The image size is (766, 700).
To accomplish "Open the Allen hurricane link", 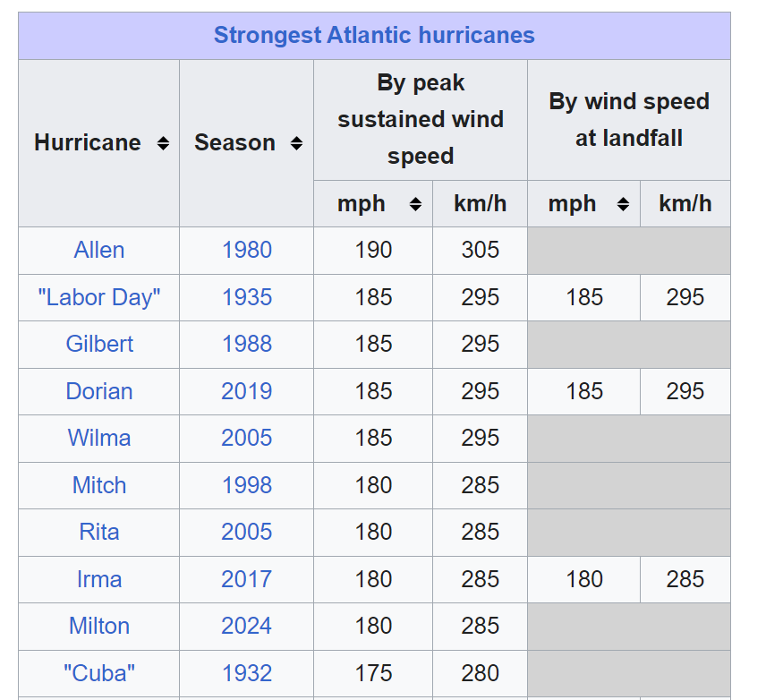I will pyautogui.click(x=99, y=250).
